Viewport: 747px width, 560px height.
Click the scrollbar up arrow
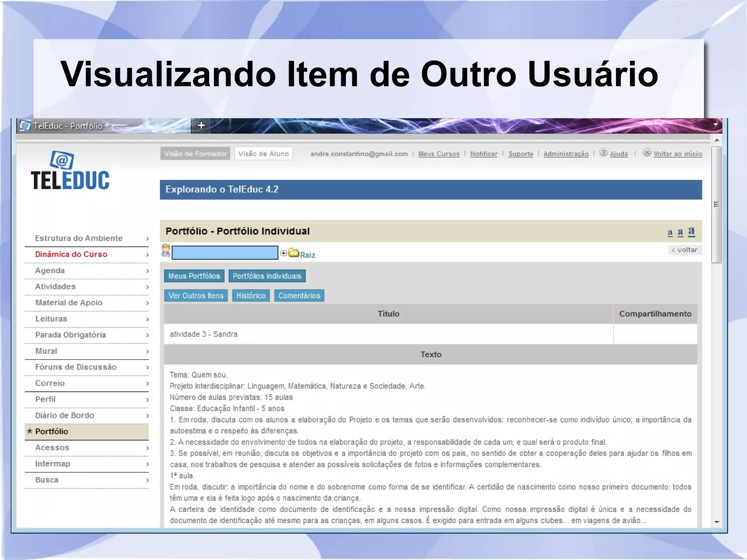coord(717,140)
